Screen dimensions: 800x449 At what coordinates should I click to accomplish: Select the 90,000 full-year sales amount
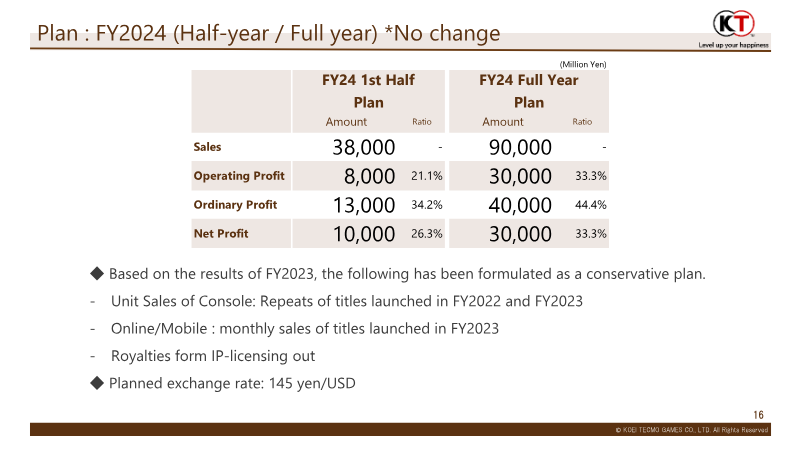[520, 147]
